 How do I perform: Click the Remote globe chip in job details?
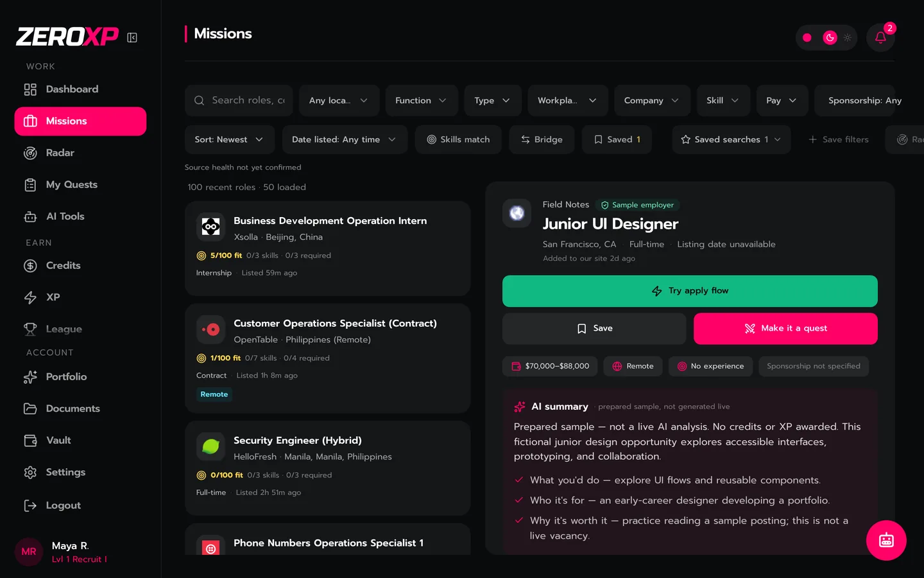(633, 366)
